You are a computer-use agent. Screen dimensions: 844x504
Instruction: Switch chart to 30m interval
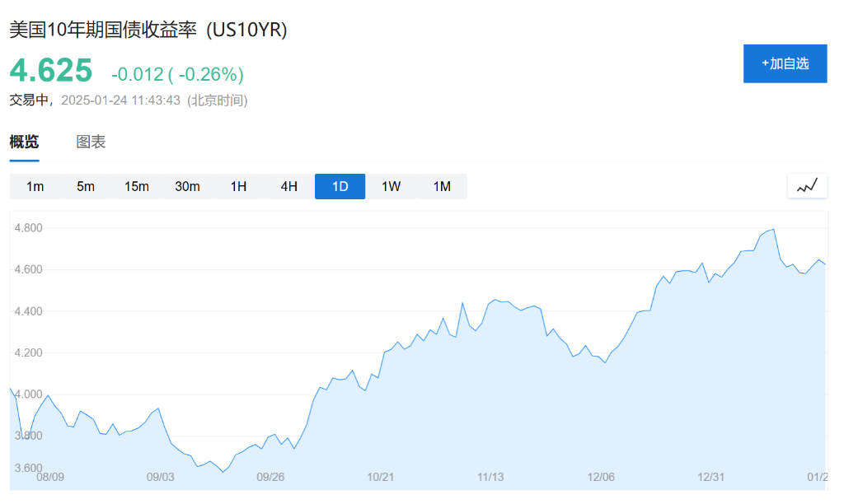pyautogui.click(x=187, y=186)
